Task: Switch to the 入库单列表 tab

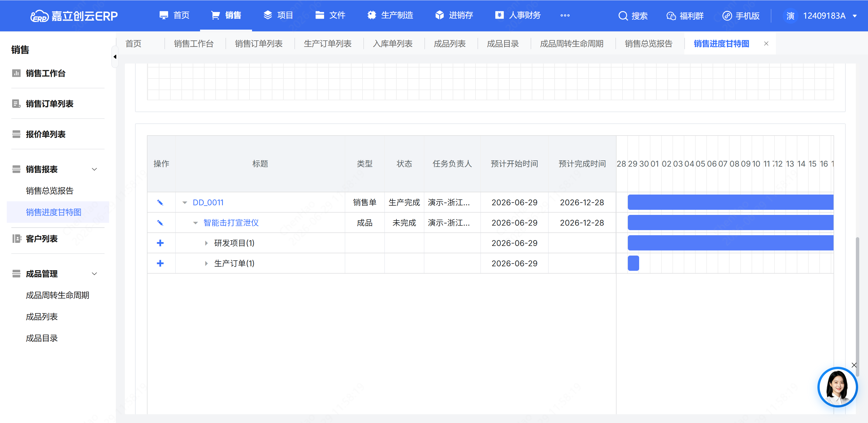Action: click(x=392, y=44)
